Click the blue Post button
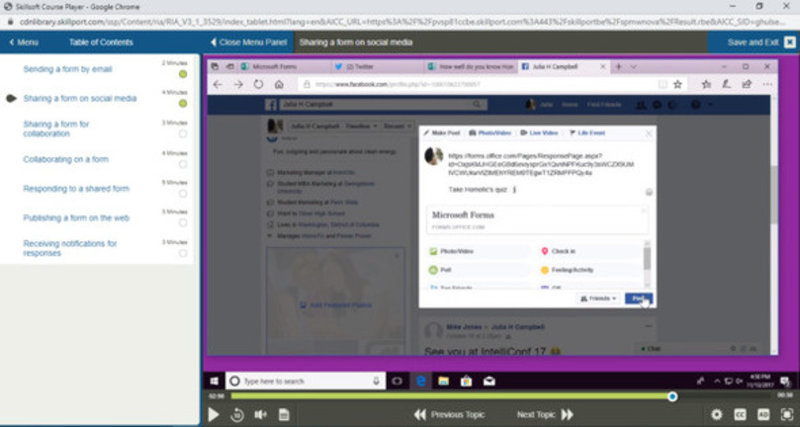 point(638,298)
